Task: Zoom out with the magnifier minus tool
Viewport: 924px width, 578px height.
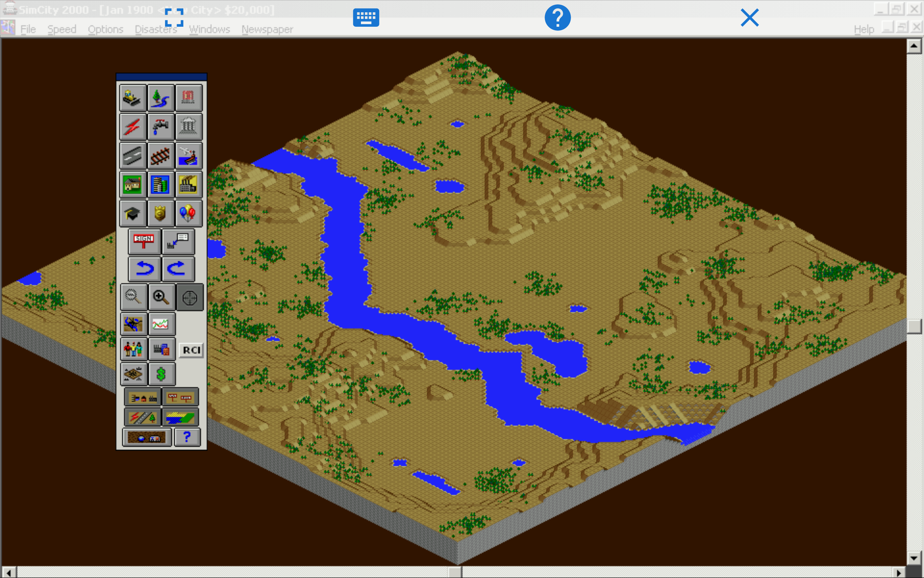Action: [134, 297]
